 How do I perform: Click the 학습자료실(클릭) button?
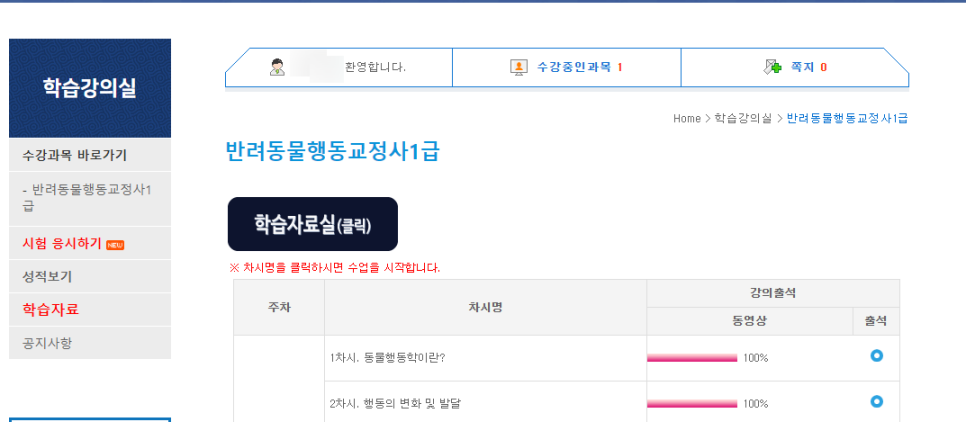(x=313, y=224)
